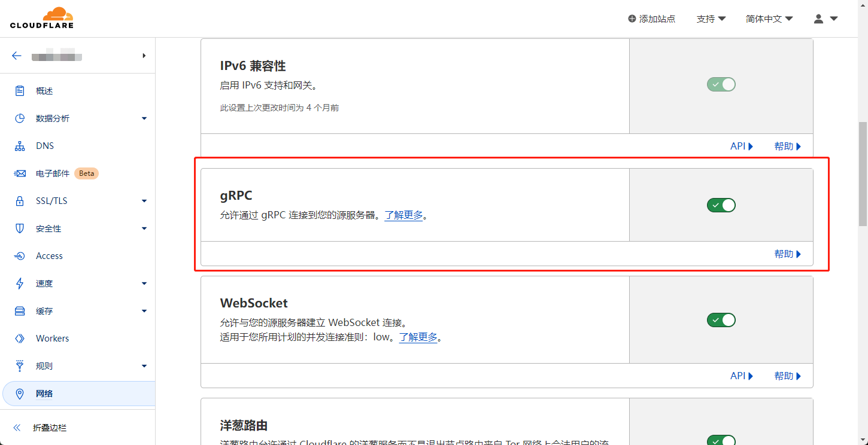Click the Workers diamond brackets icon
Screen dimensions: 868x445
tap(20, 339)
